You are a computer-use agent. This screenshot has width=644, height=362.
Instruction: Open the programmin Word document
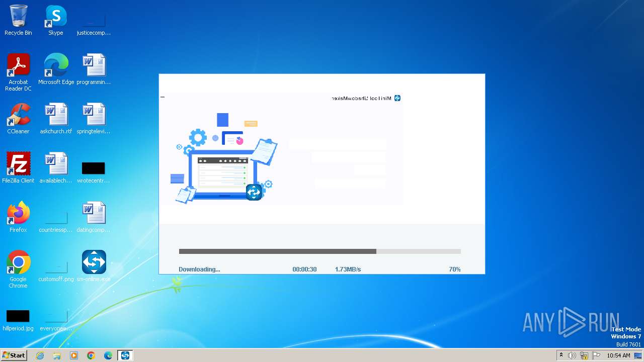(94, 69)
